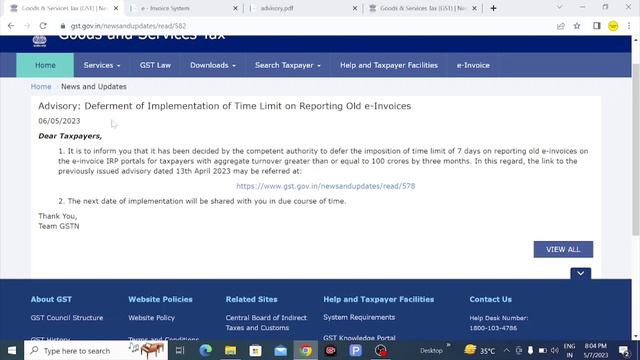Open the System Requirements footer link
Screen dimensions: 640x360
coord(359,317)
